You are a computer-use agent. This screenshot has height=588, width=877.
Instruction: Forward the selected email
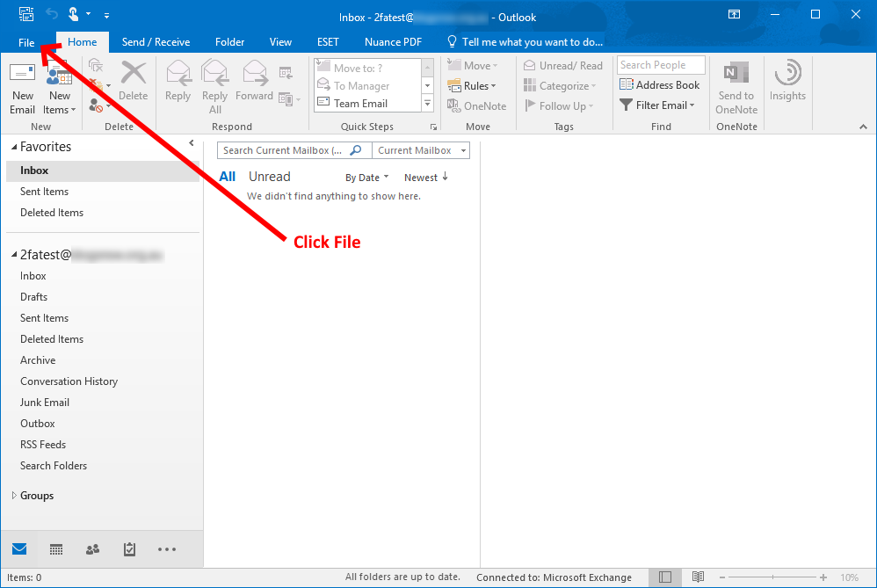click(x=255, y=82)
